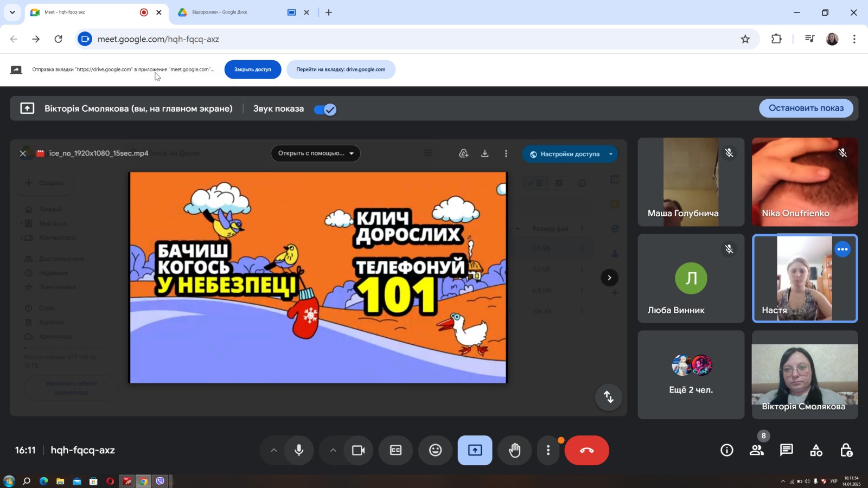Open the Chrome profile avatar
868x488 pixels.
[832, 39]
